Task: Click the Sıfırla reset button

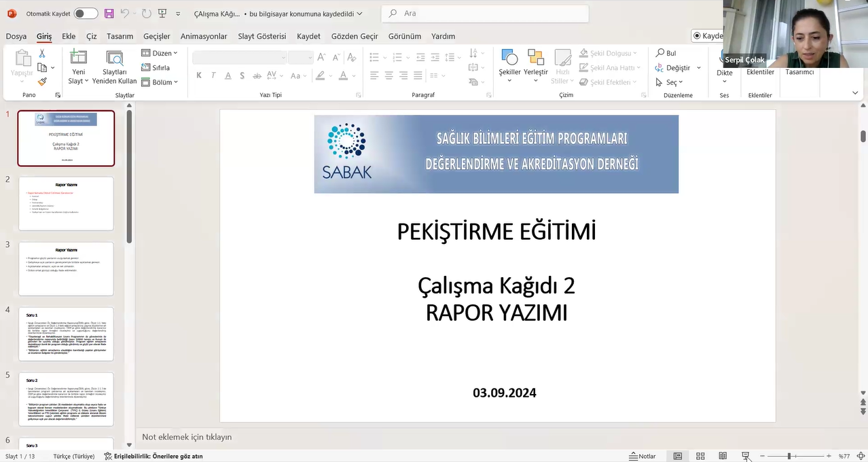Action: (156, 68)
